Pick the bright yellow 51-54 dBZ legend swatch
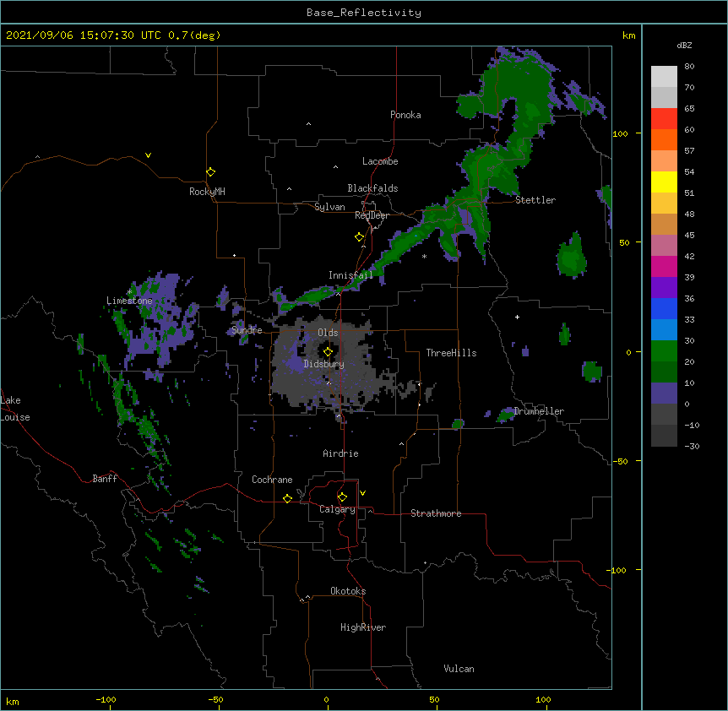The image size is (728, 711). [664, 182]
